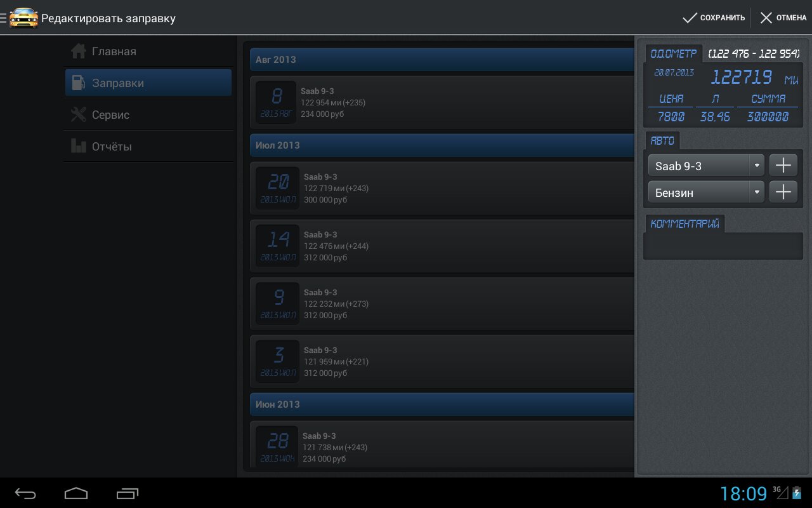Select the Авто tab label

[x=662, y=140]
